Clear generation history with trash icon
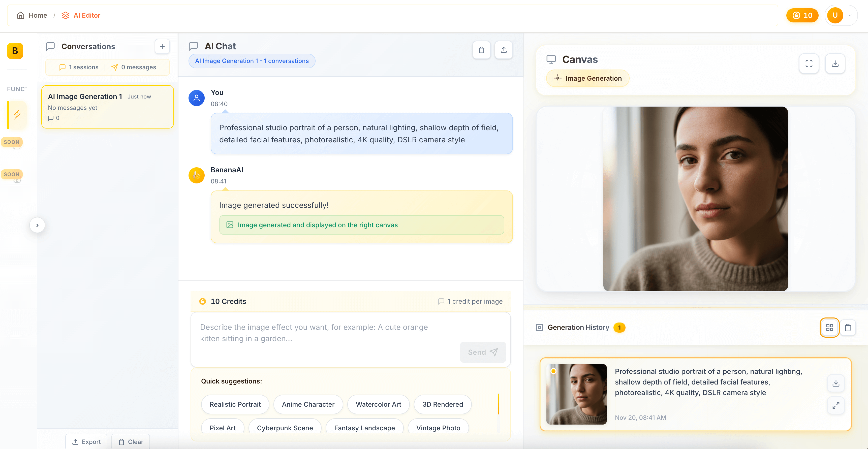The image size is (868, 449). (848, 327)
